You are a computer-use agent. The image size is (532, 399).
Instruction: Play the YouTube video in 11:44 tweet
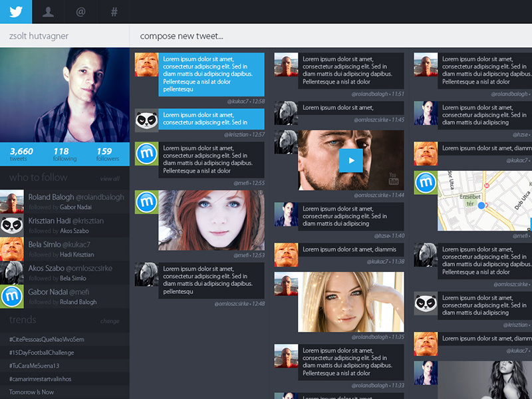pyautogui.click(x=351, y=160)
